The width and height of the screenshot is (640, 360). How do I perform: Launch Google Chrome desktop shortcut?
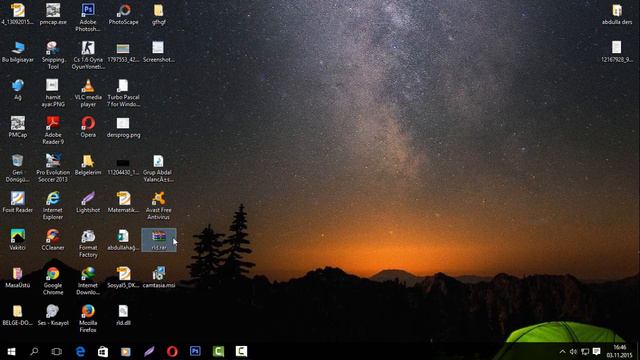pos(53,281)
